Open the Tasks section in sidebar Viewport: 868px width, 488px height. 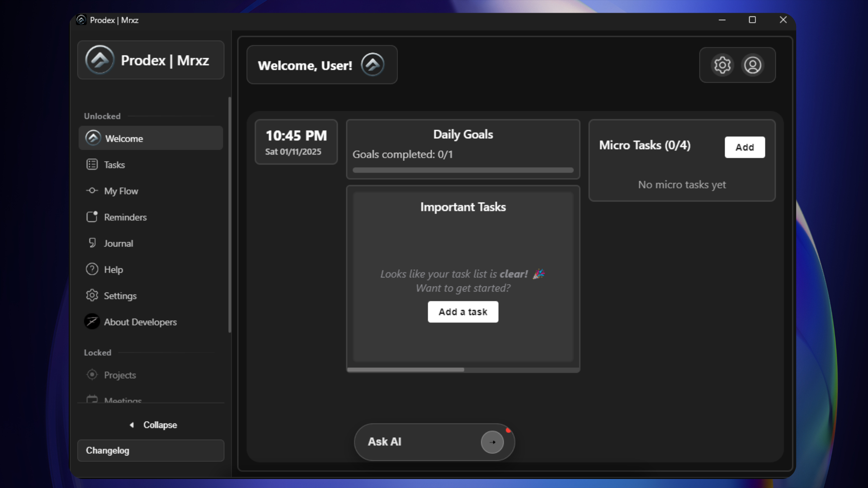pyautogui.click(x=114, y=164)
